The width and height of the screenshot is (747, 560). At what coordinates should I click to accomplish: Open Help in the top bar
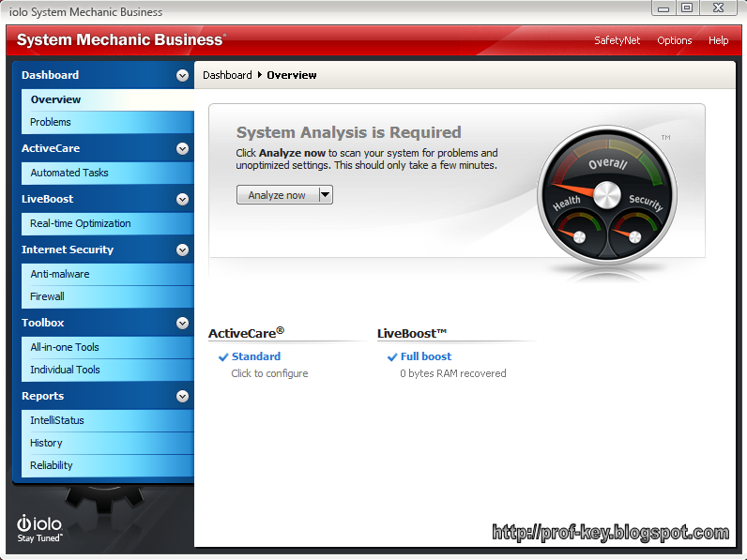tap(718, 40)
